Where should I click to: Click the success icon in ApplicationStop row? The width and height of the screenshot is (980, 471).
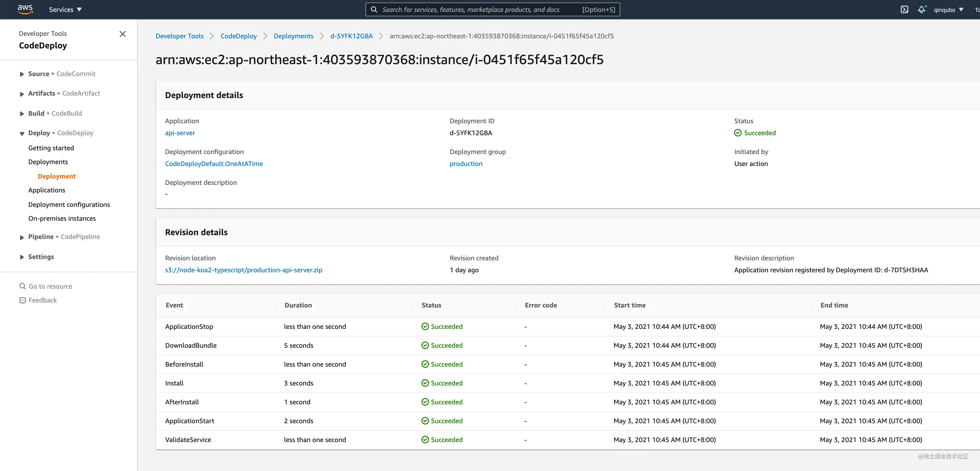pyautogui.click(x=425, y=326)
